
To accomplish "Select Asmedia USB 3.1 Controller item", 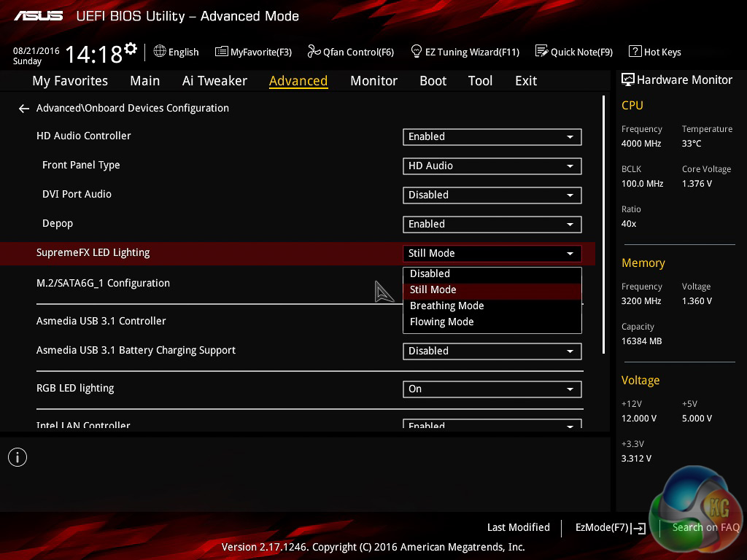I will (x=101, y=322).
